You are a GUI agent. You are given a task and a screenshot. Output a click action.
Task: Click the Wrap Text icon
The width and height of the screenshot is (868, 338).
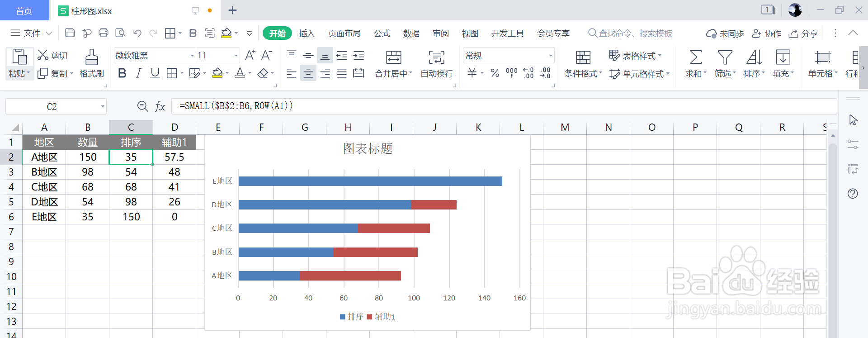(437, 57)
